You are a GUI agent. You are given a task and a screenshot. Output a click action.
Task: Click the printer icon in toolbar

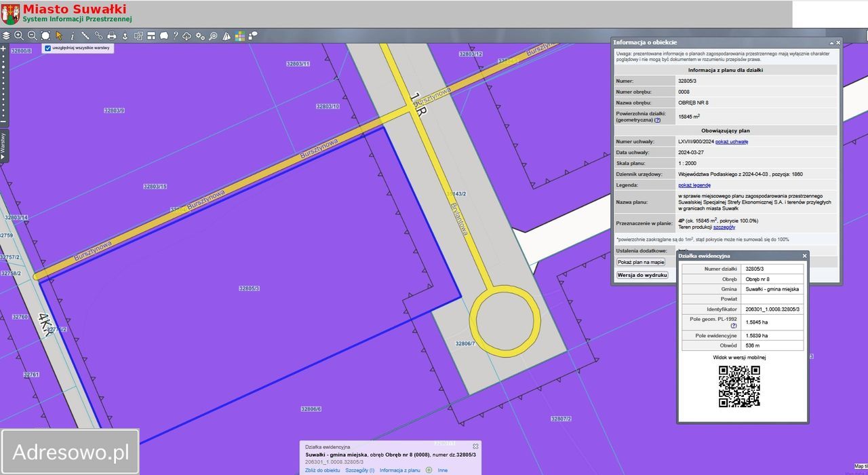(x=112, y=36)
